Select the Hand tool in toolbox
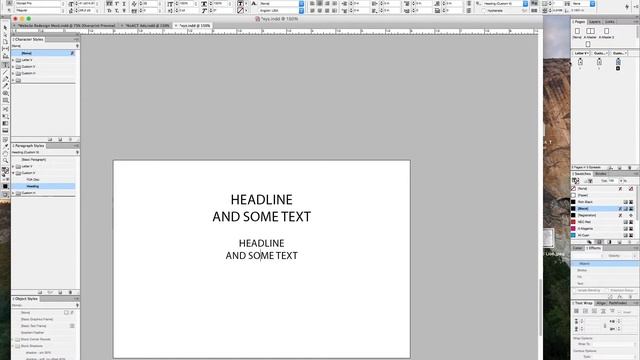 (5, 153)
